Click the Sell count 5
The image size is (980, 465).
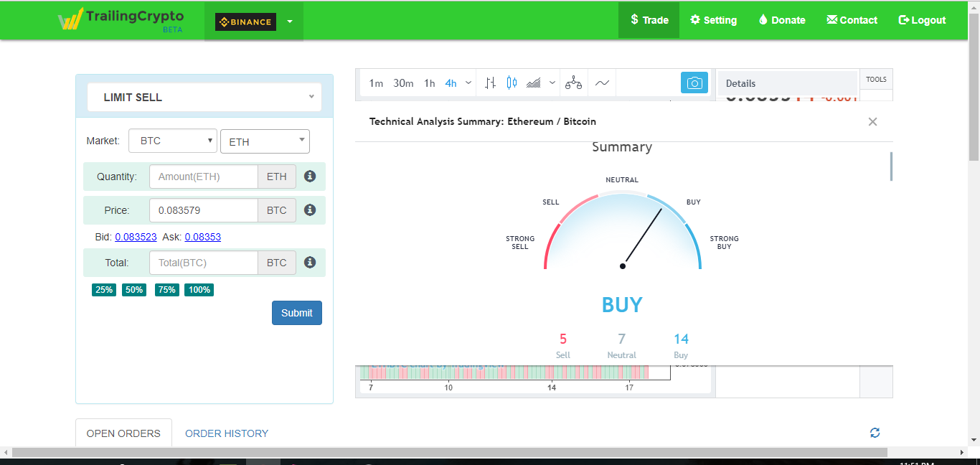coord(563,339)
